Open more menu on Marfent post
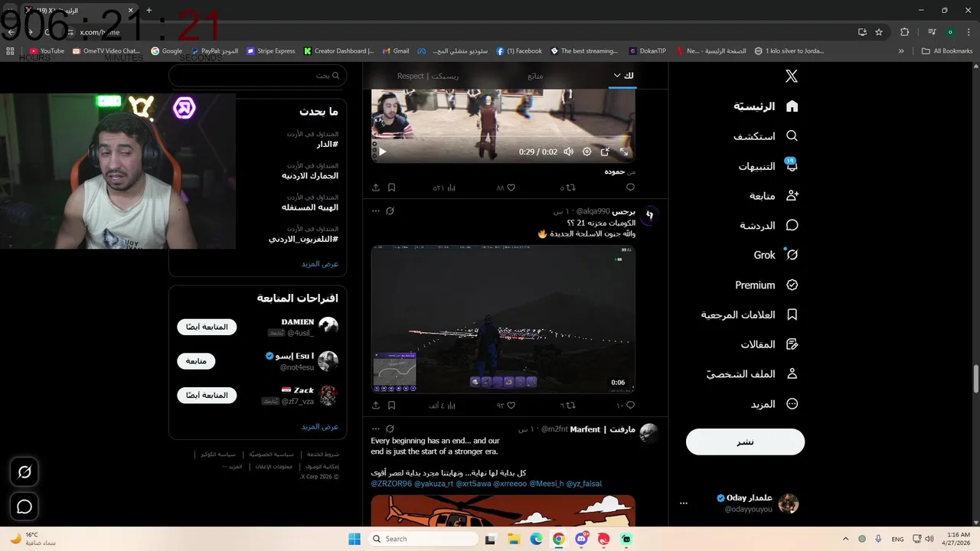Viewport: 980px width, 551px height. coord(376,429)
